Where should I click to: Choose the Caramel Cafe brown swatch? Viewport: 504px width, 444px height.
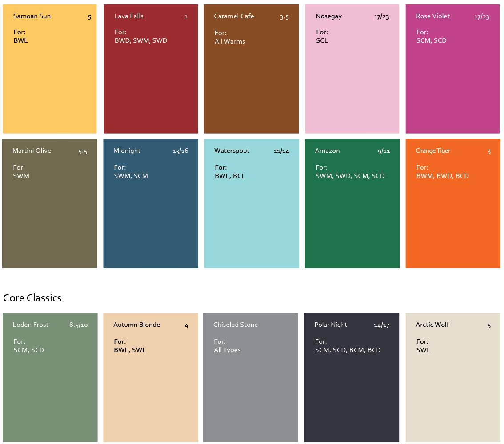tap(251, 69)
